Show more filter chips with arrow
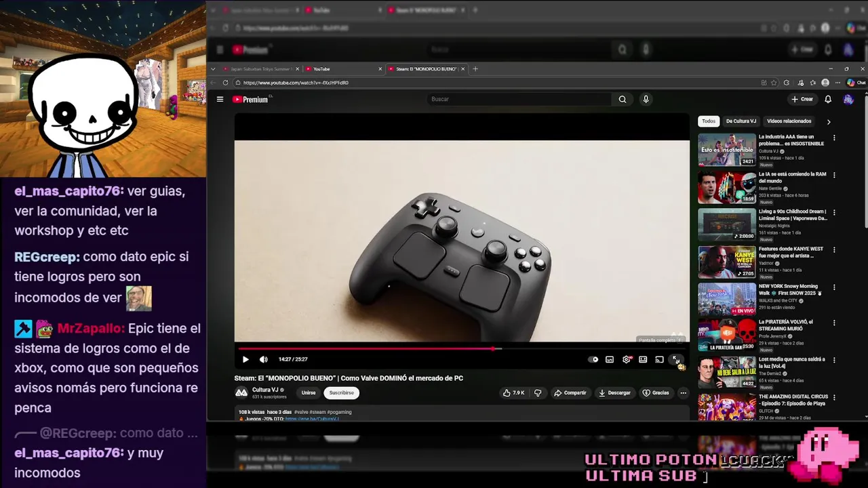Viewport: 868px width, 488px height. click(x=828, y=122)
